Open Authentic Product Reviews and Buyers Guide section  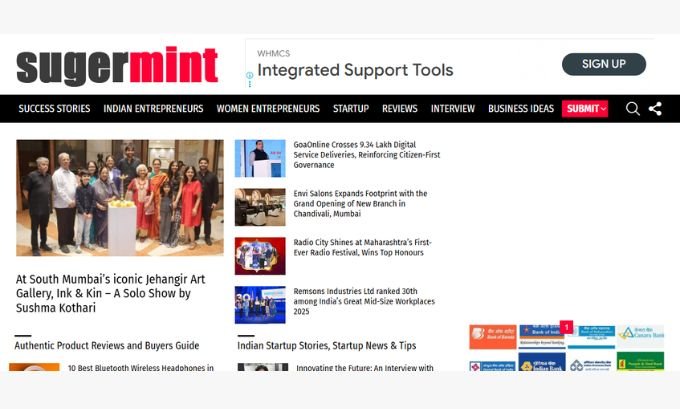point(107,346)
